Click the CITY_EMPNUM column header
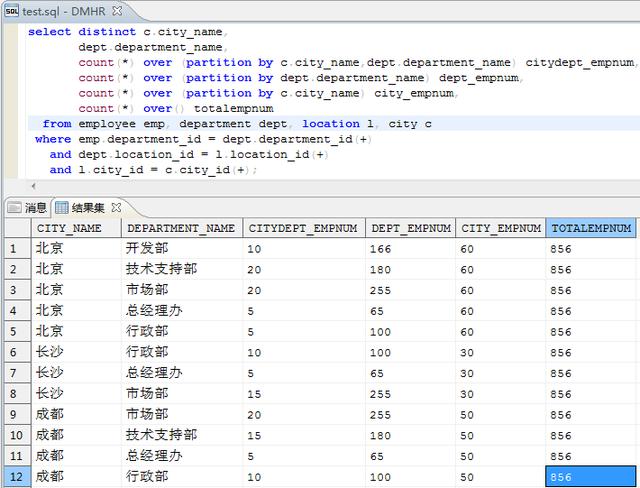The height and width of the screenshot is (488, 640). click(x=500, y=228)
